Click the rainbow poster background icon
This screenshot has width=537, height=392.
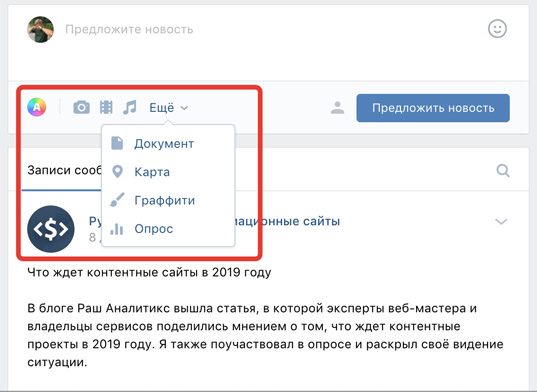(37, 107)
